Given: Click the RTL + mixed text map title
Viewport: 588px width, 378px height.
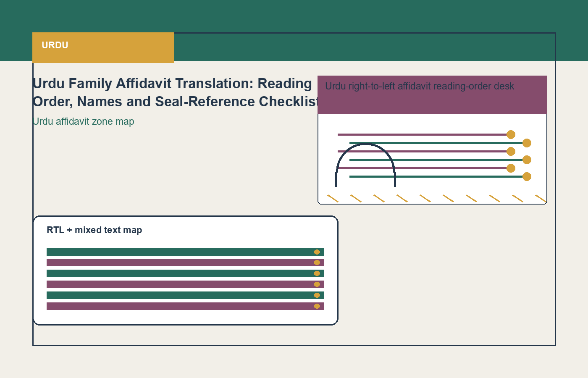Looking at the screenshot, I should [x=94, y=230].
